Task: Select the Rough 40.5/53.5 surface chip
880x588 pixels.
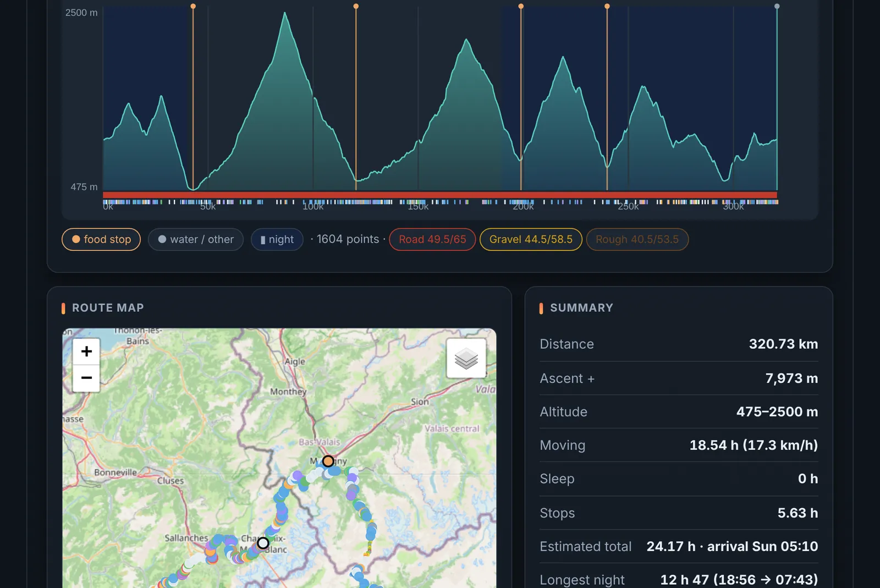Action: tap(637, 239)
